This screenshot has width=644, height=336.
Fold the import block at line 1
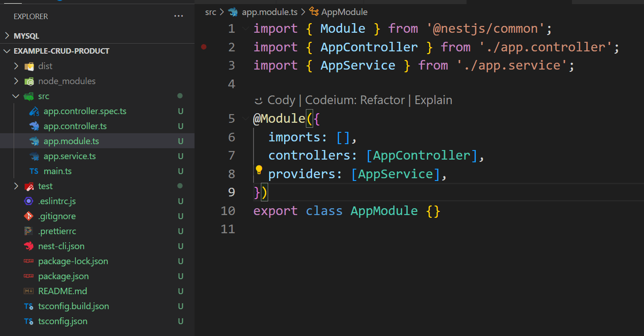pyautogui.click(x=246, y=29)
